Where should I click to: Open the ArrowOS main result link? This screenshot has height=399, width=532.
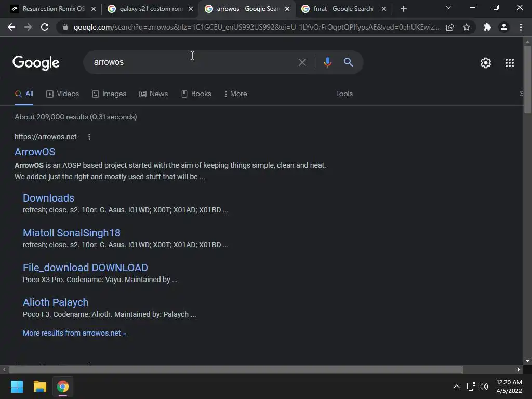point(35,152)
